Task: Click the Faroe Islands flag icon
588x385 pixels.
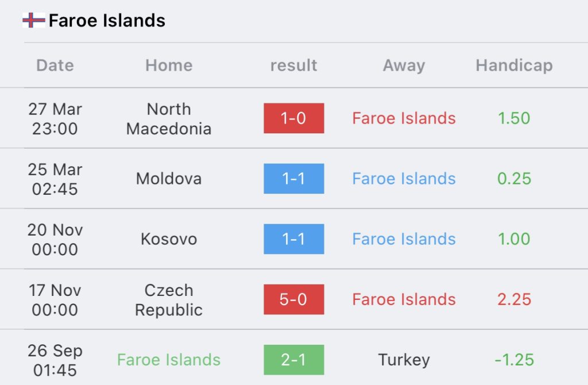Action: pos(33,21)
